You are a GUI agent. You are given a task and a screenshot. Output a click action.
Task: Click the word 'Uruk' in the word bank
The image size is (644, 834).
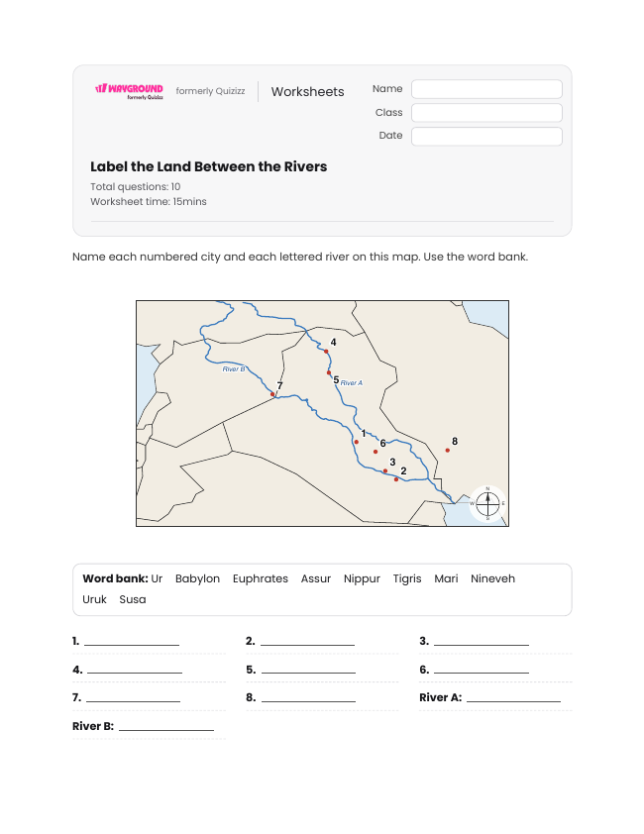coord(95,599)
